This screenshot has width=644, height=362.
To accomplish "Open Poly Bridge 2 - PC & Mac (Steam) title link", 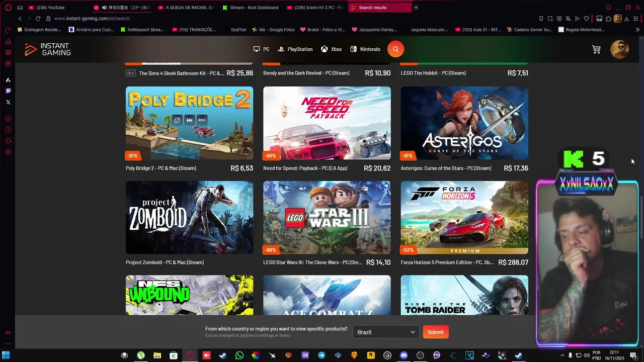I will tap(161, 168).
